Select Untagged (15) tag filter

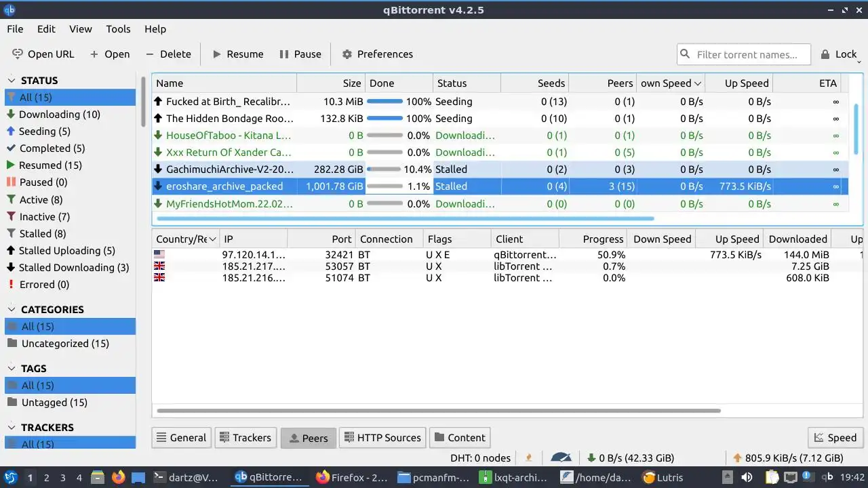click(70, 403)
